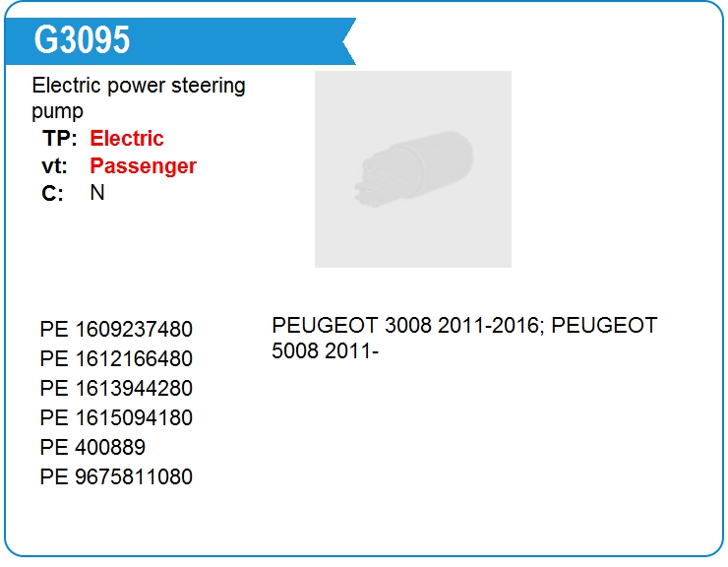Select the red 'Passenger' vehicle type value
The width and height of the screenshot is (728, 567).
[143, 166]
